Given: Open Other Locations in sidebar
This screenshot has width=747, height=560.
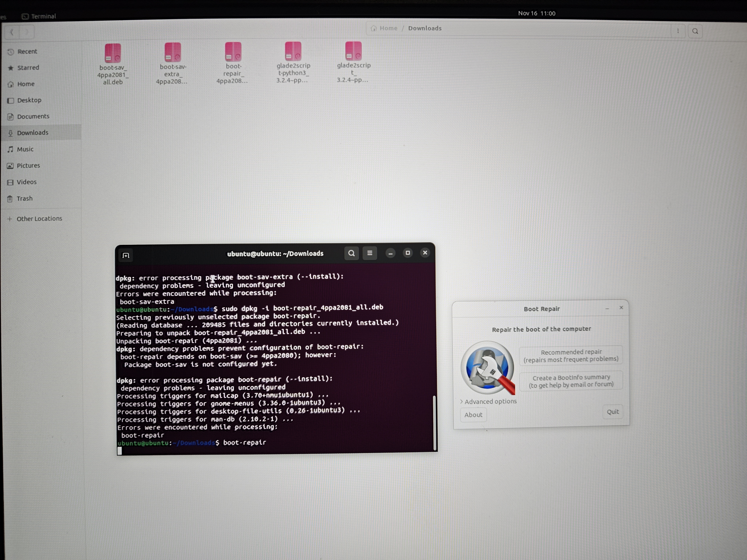Looking at the screenshot, I should point(39,219).
